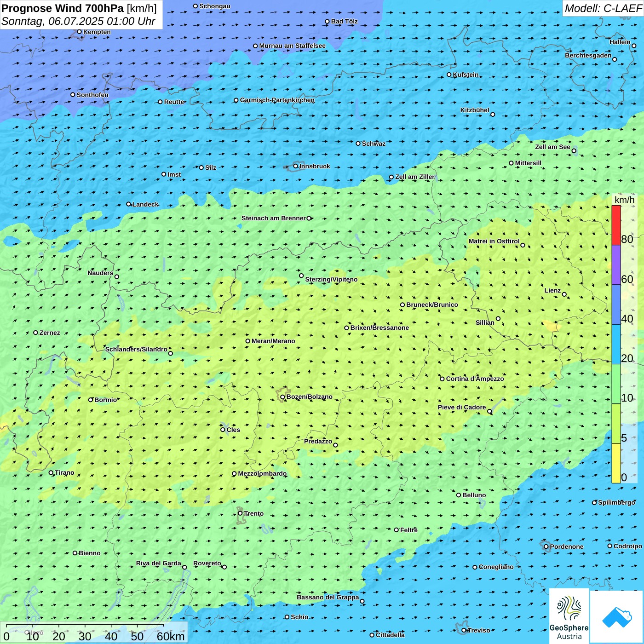644x644 pixels.
Task: Click the Lienz city marker
Action: coord(564,294)
